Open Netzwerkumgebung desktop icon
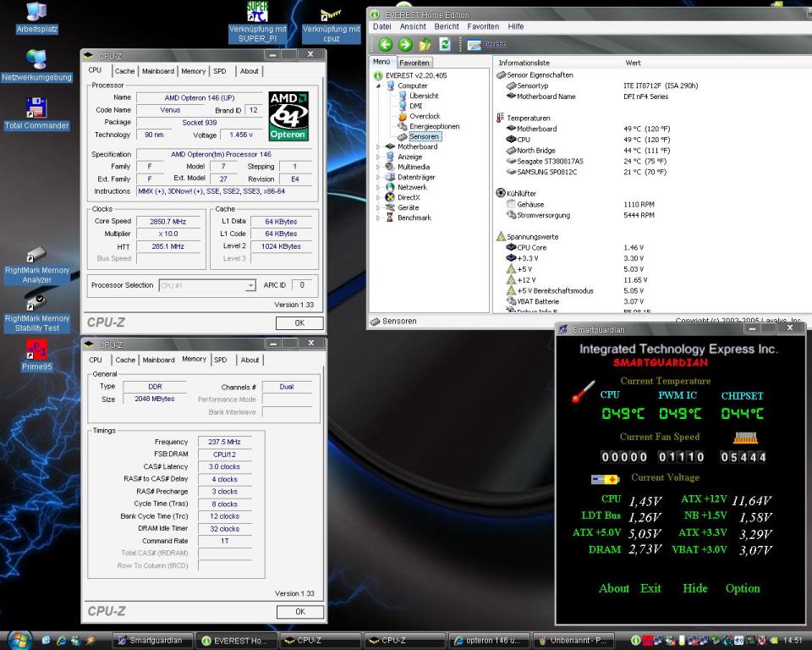Image resolution: width=812 pixels, height=650 pixels. pos(36,66)
